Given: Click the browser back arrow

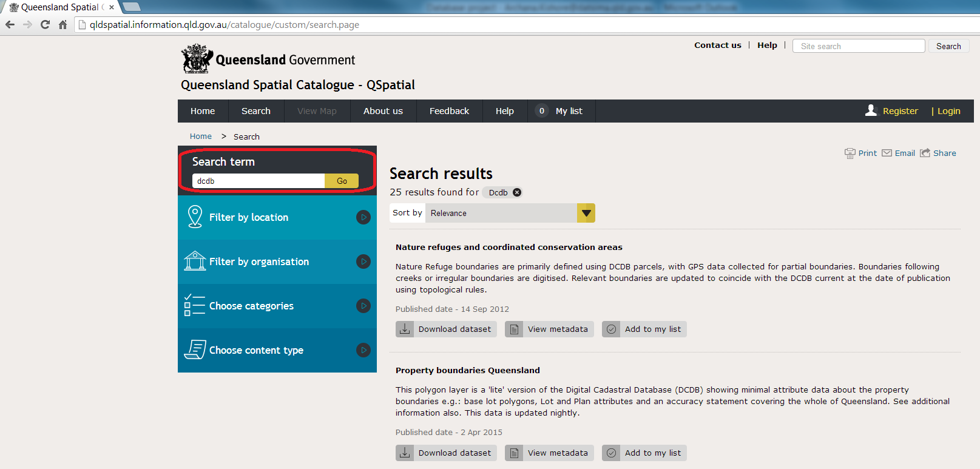Looking at the screenshot, I should (x=10, y=25).
